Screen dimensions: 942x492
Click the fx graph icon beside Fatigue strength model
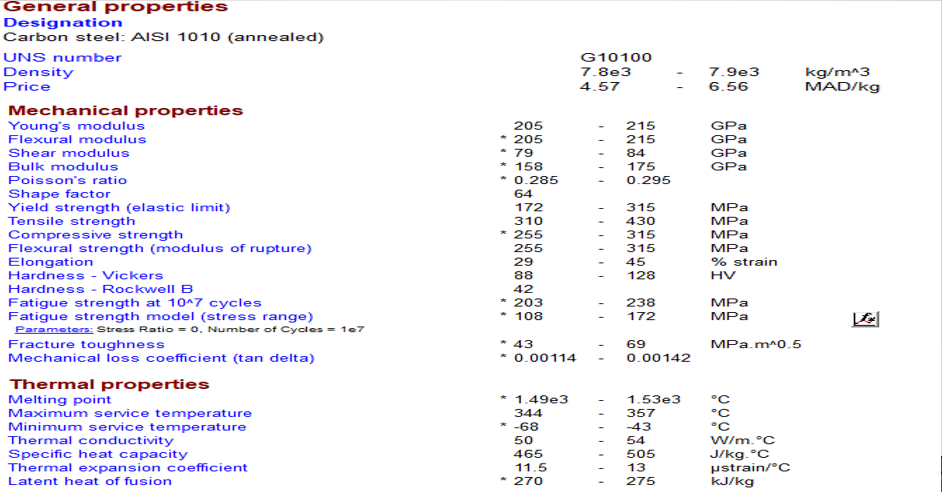864,318
